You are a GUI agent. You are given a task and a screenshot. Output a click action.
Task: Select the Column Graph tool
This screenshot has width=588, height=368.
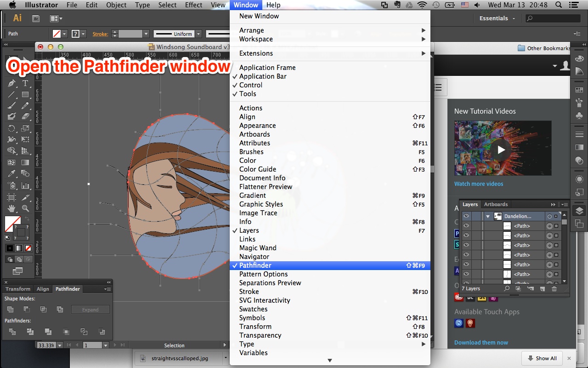click(25, 185)
